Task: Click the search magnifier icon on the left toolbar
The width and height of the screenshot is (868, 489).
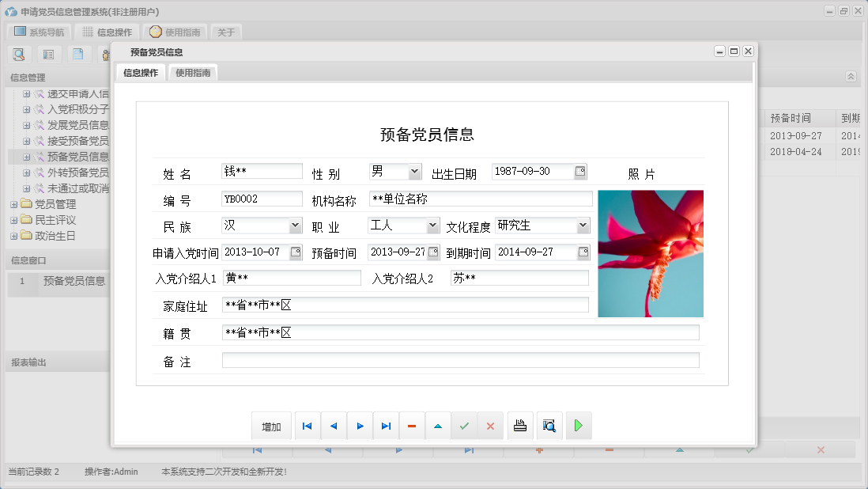Action: coord(19,54)
